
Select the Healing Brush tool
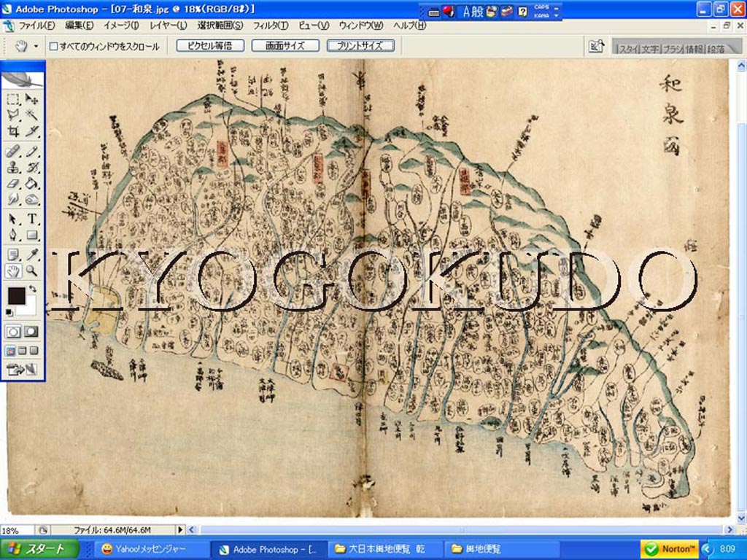[13, 152]
